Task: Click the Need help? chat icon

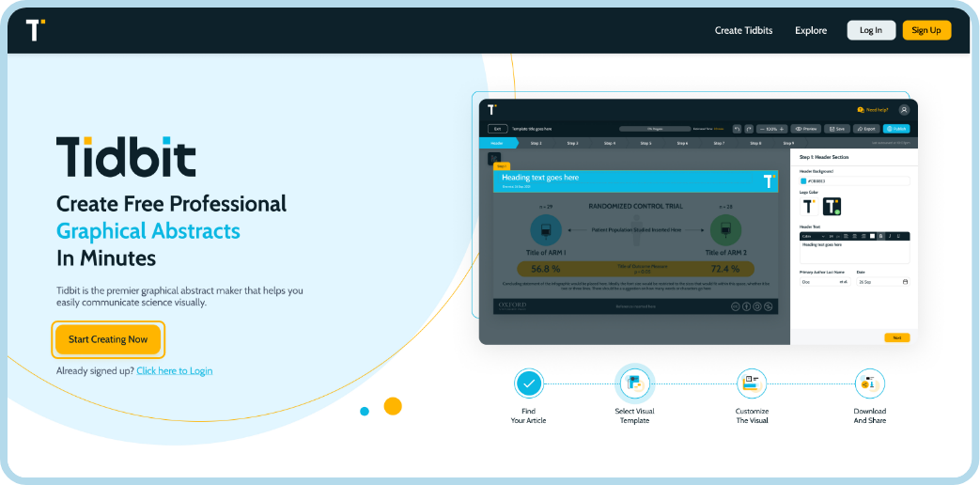Action: [x=861, y=110]
